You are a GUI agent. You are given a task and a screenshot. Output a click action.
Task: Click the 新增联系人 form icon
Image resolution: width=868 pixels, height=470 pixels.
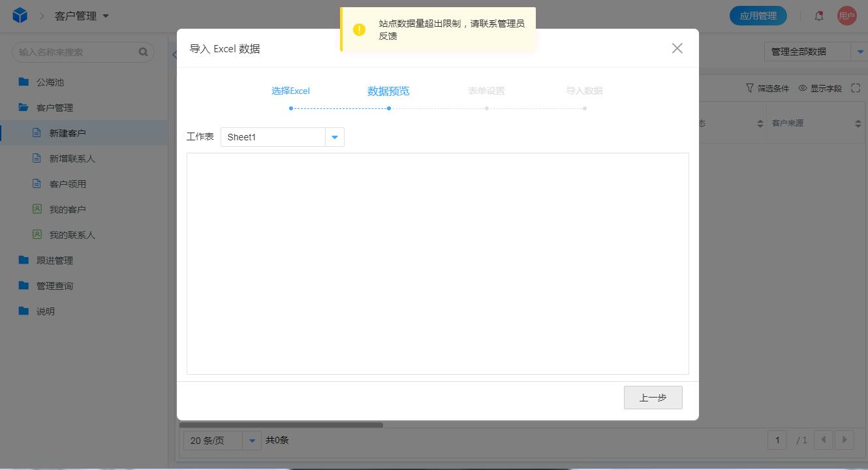tap(36, 158)
